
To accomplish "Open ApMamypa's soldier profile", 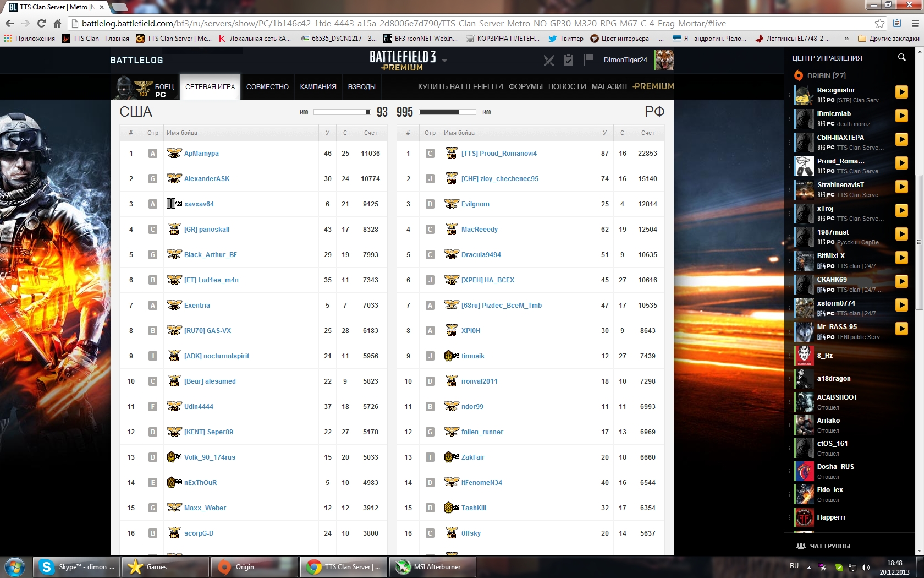I will (x=201, y=154).
